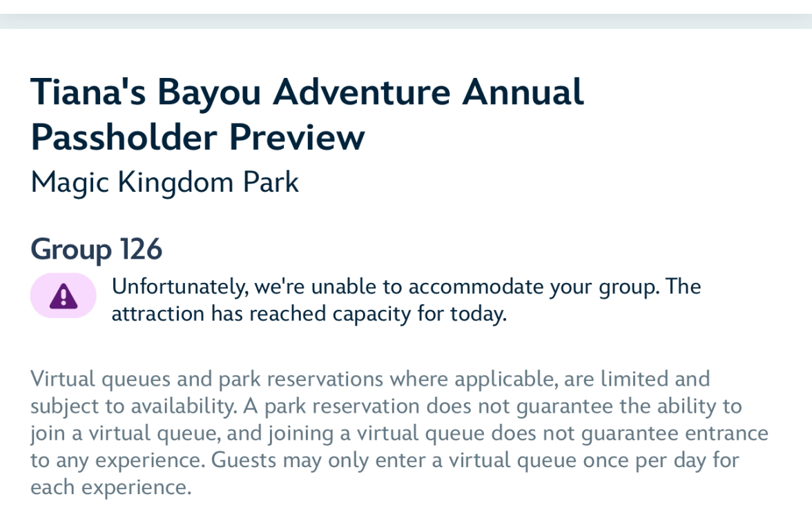Image resolution: width=812 pixels, height=530 pixels.
Task: Tap the word 'Kingdom' in the park subtitle
Action: pos(176,183)
